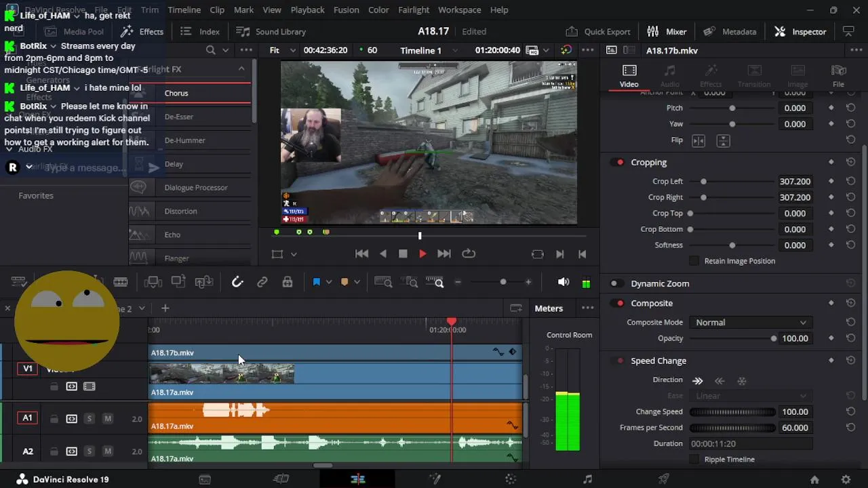868x488 pixels.
Task: Switch to the File tab in Inspector
Action: click(838, 76)
